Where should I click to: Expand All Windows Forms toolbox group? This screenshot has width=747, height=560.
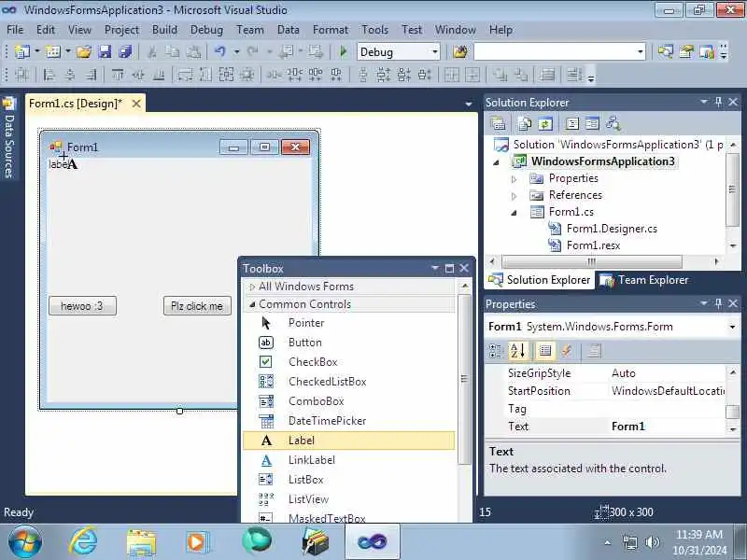(x=252, y=287)
